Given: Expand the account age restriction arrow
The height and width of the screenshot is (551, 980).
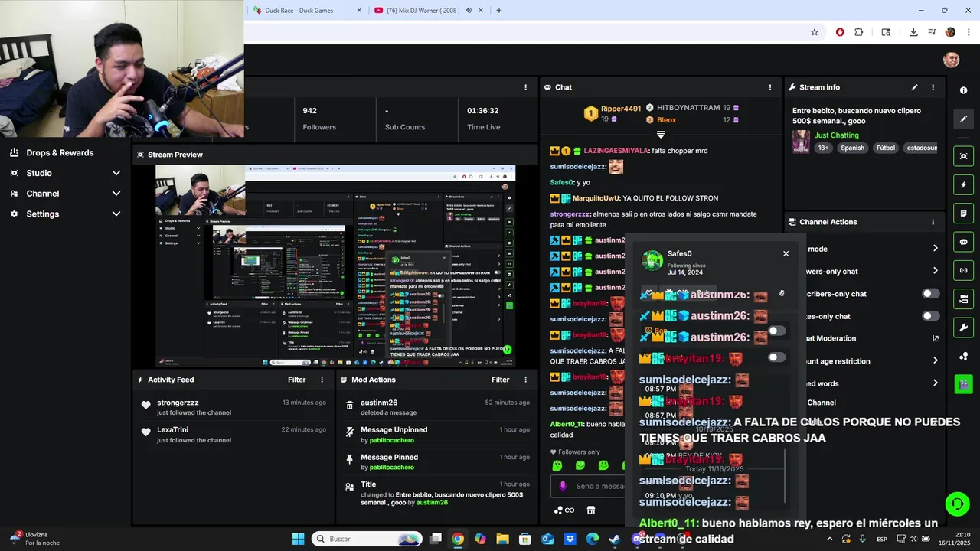Looking at the screenshot, I should pyautogui.click(x=935, y=360).
